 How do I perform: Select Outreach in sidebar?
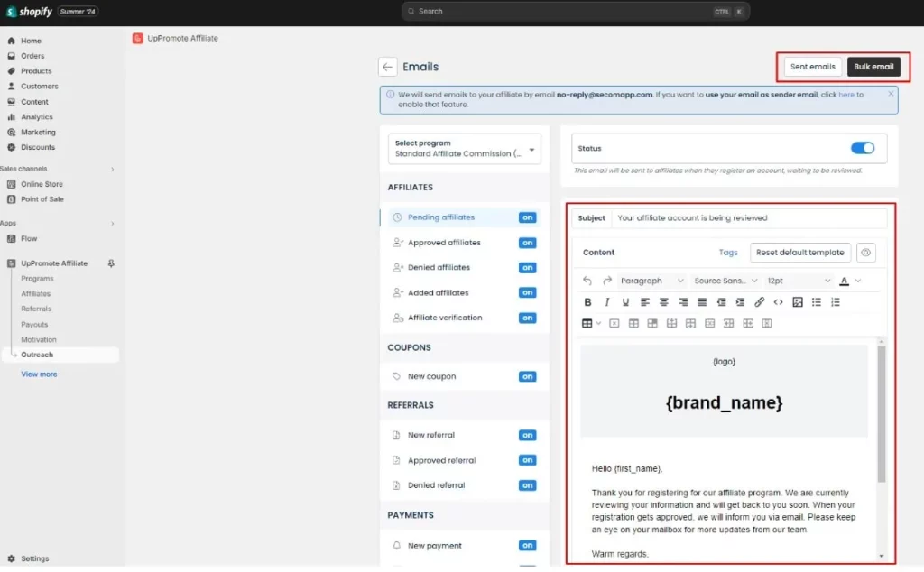point(60,355)
